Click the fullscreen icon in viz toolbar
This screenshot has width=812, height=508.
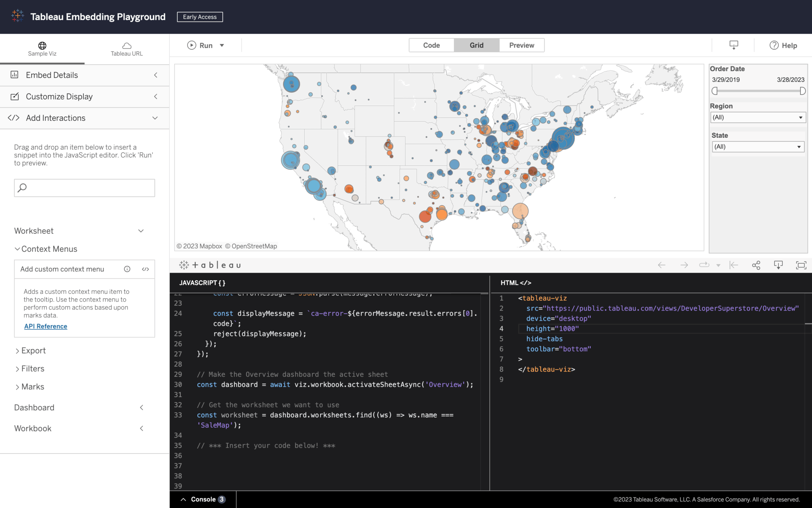(801, 265)
